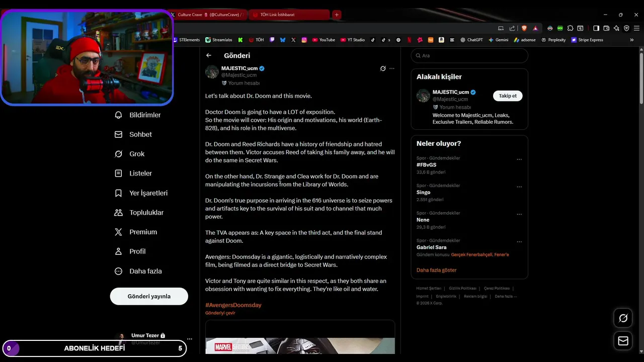644x362 pixels.
Task: Open Topluluklar in the sidebar
Action: point(139,213)
